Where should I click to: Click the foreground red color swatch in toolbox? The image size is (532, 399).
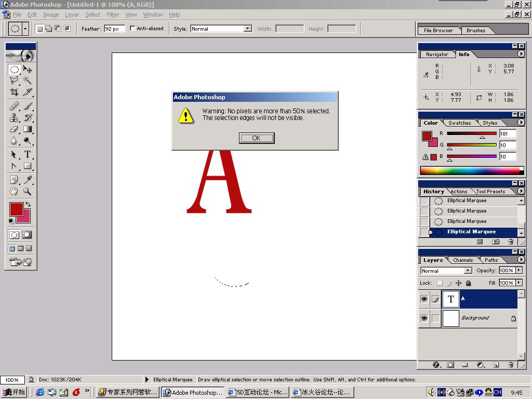(16, 209)
